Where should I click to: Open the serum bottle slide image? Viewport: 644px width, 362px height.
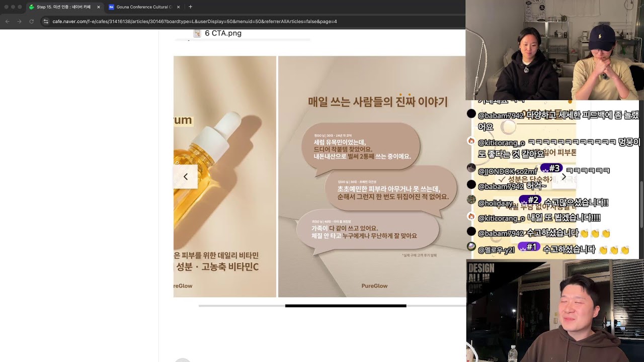[x=225, y=176]
